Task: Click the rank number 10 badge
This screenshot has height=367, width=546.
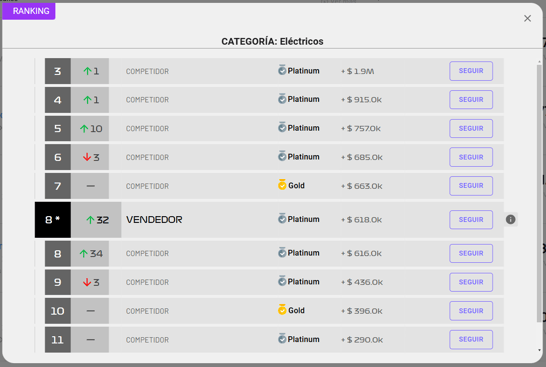Action: pos(58,311)
